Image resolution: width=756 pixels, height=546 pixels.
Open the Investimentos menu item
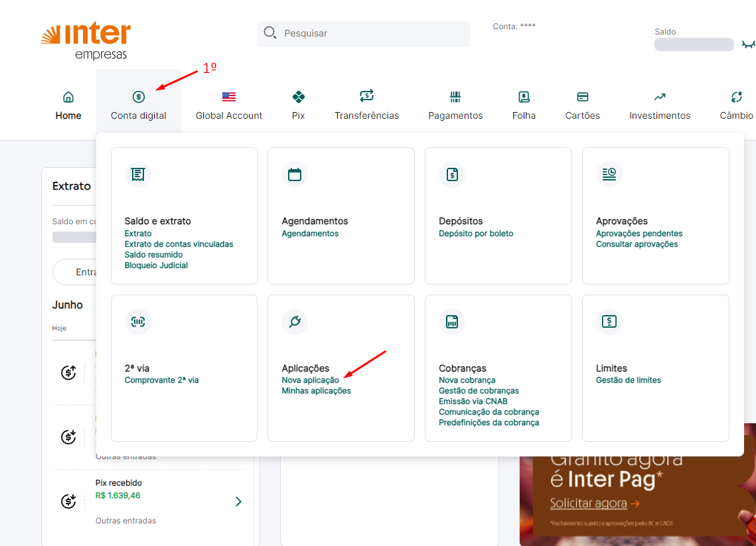(x=660, y=105)
